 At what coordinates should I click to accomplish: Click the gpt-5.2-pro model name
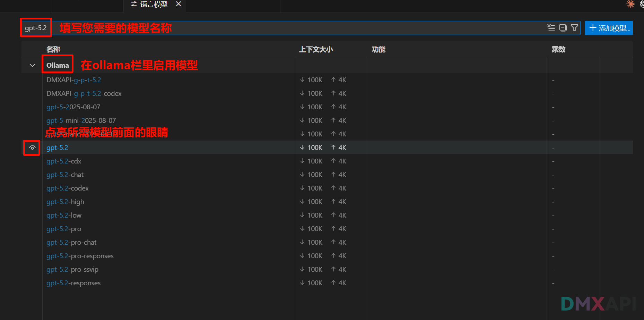64,229
